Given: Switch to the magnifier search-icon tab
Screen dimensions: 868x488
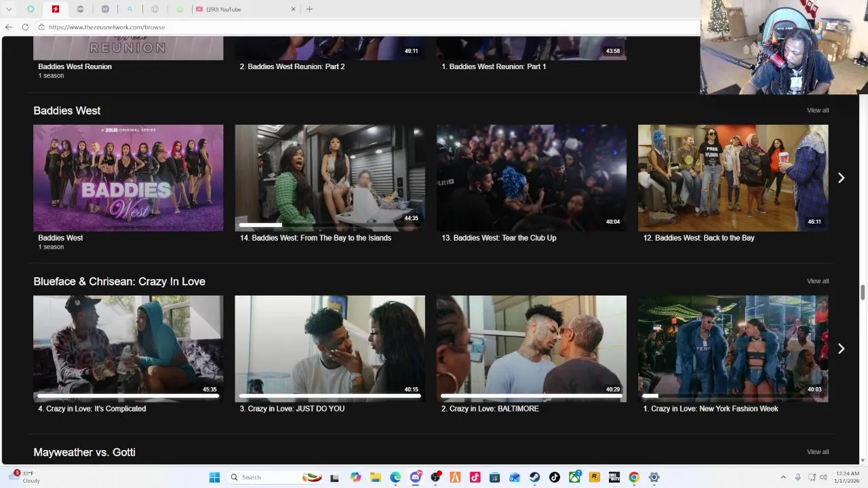Looking at the screenshot, I should point(130,9).
